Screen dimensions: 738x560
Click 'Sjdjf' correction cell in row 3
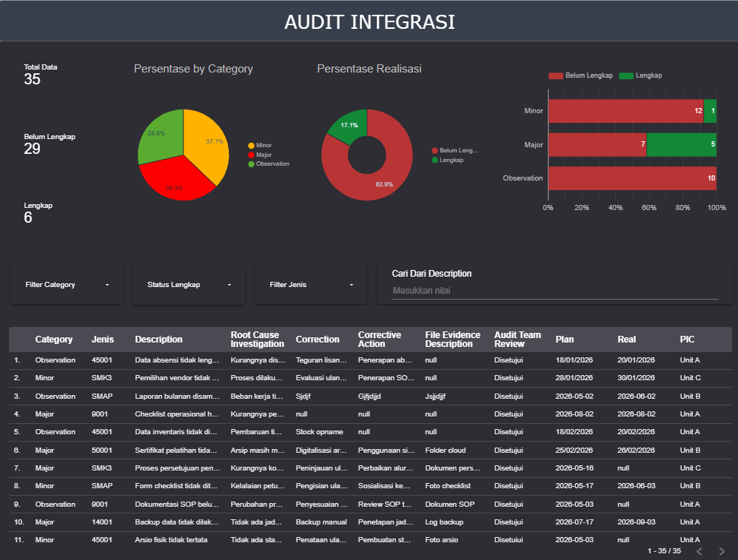303,397
